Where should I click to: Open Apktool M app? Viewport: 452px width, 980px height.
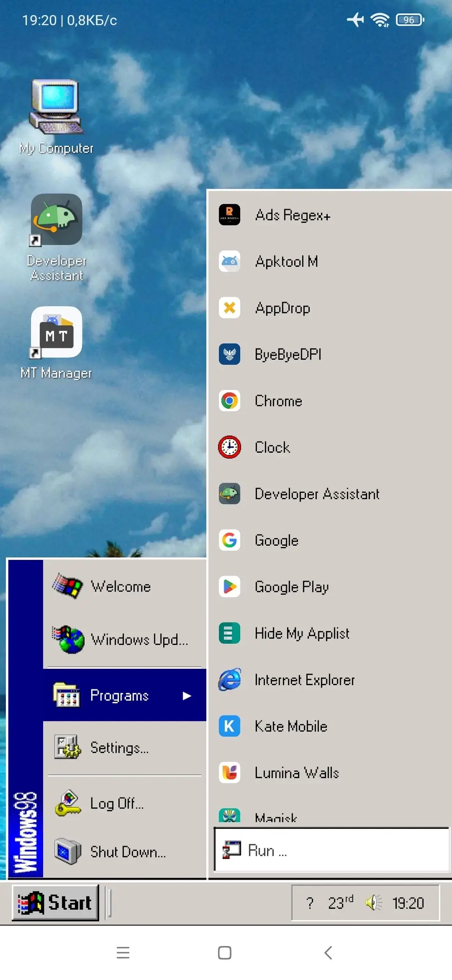click(x=286, y=262)
